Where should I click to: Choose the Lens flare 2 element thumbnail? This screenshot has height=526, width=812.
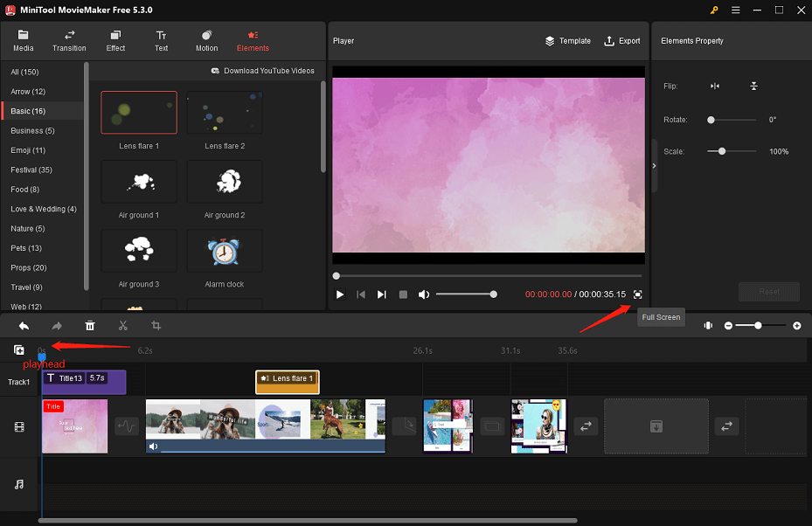coord(225,113)
